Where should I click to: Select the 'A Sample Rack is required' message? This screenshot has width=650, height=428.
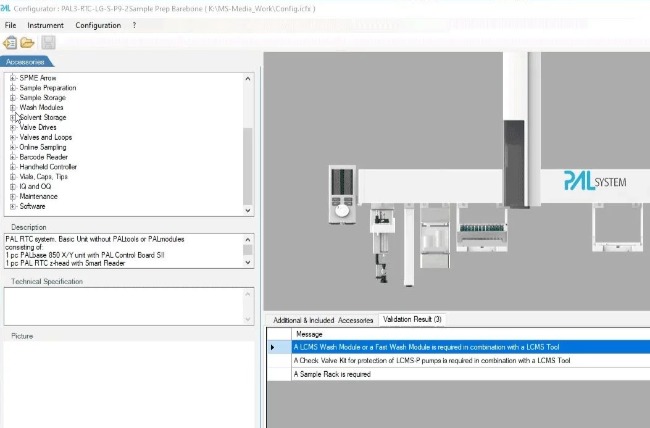point(471,374)
